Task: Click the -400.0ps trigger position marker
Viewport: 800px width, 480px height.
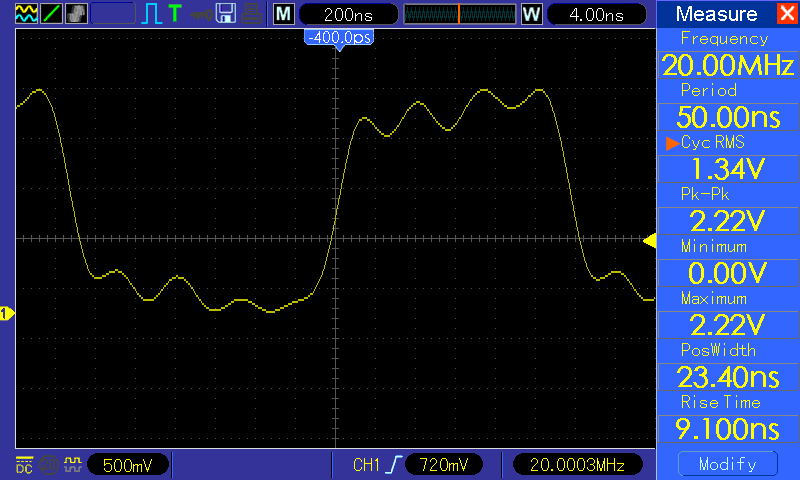Action: tap(339, 39)
